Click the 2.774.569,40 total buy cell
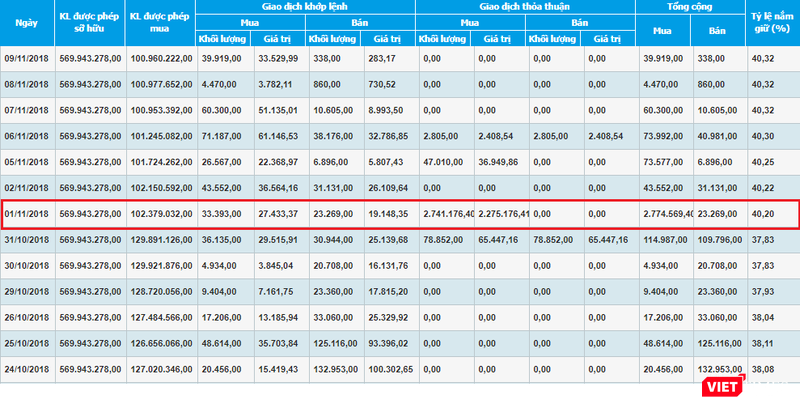 (x=666, y=213)
